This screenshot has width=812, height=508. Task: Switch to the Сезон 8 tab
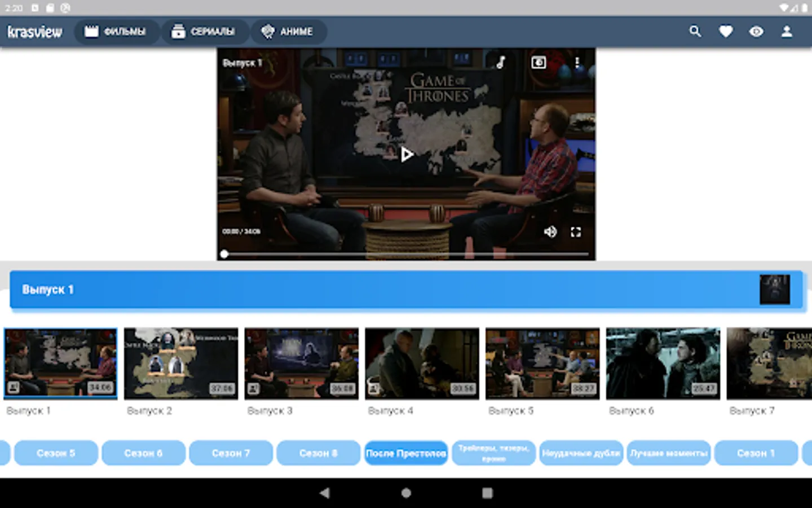coord(319,453)
